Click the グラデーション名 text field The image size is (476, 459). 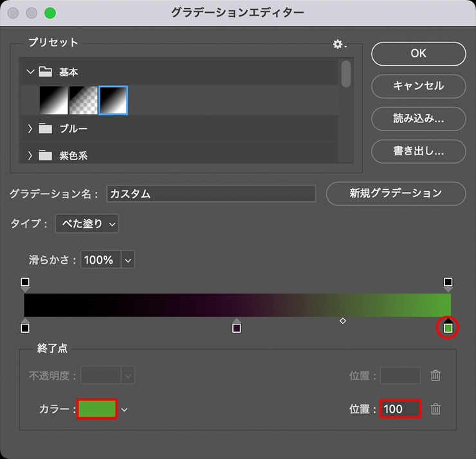[211, 194]
